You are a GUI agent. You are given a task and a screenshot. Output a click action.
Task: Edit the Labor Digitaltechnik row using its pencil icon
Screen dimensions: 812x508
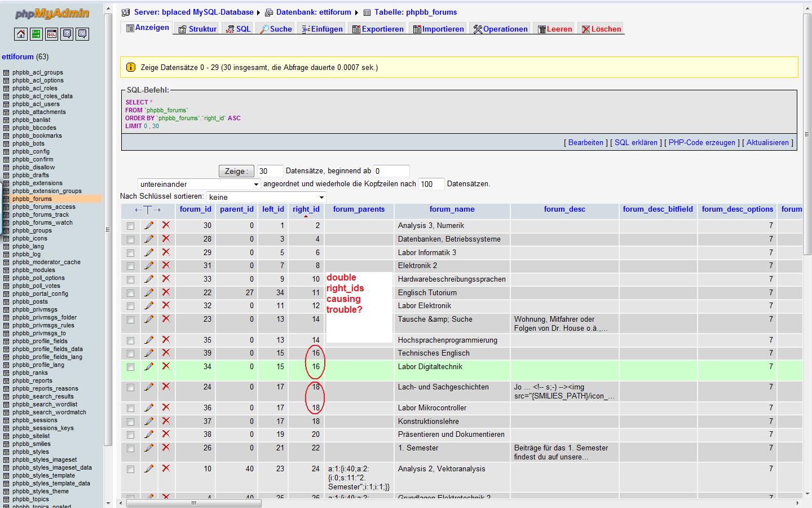(x=149, y=366)
